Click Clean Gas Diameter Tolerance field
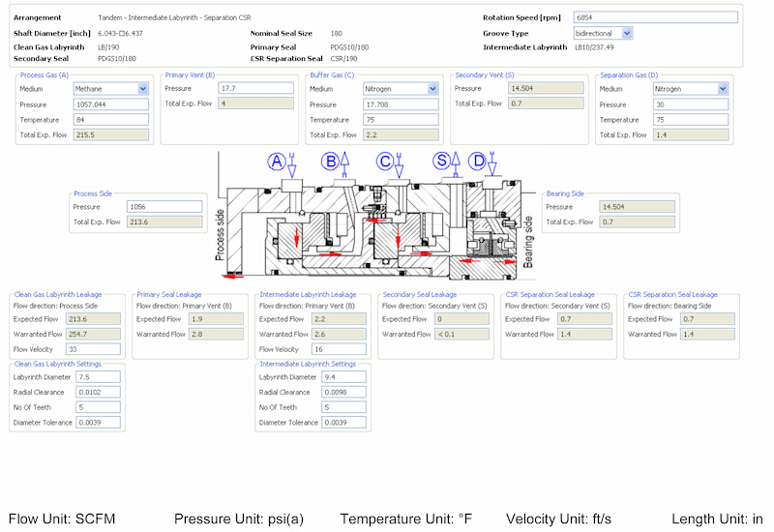Viewport: 774px width, 532px height. coord(99,423)
